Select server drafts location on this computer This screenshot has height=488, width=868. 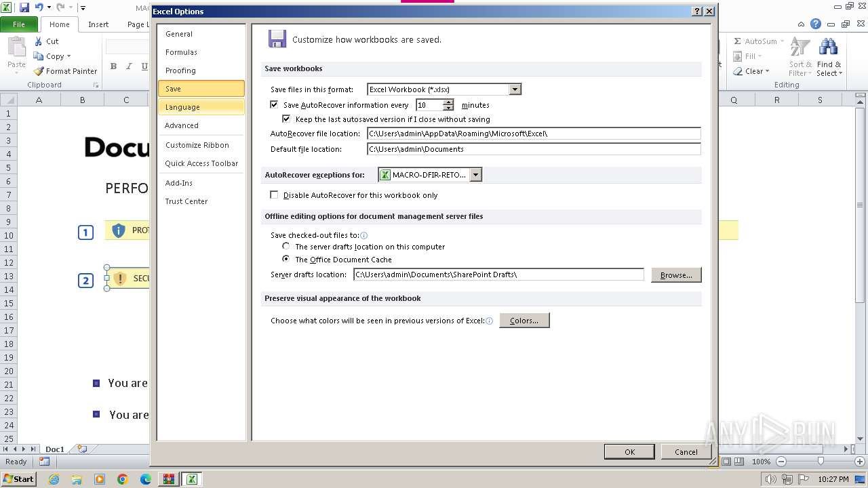[286, 247]
